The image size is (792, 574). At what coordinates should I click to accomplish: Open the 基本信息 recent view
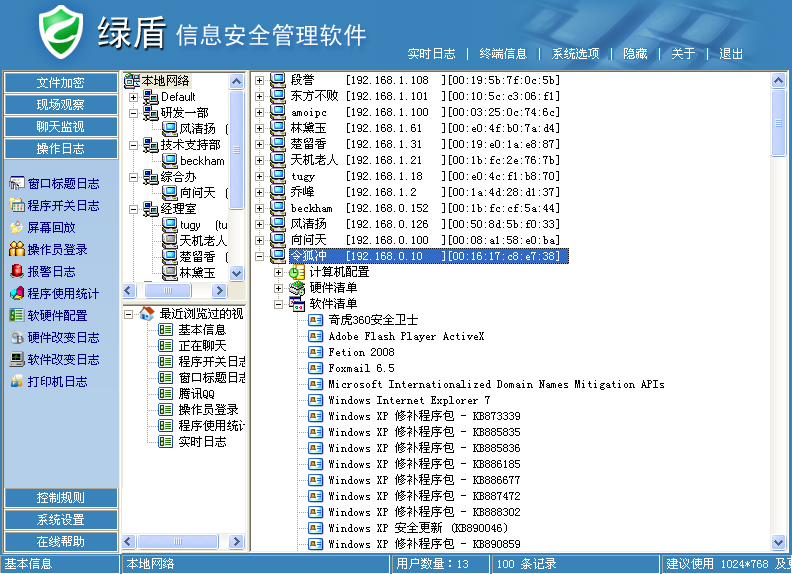[x=192, y=330]
